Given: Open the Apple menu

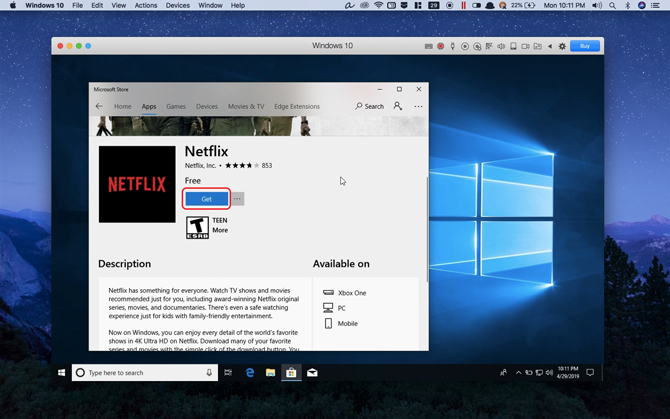Looking at the screenshot, I should click(13, 5).
